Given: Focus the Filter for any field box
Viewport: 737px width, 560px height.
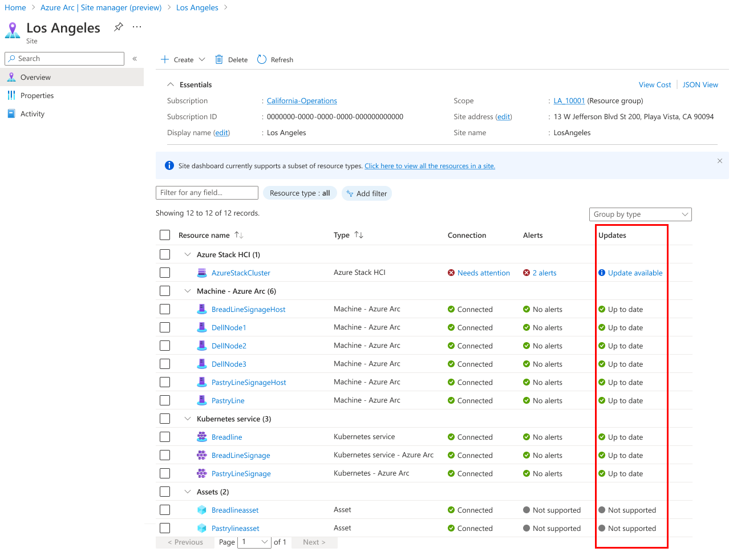Looking at the screenshot, I should point(207,193).
